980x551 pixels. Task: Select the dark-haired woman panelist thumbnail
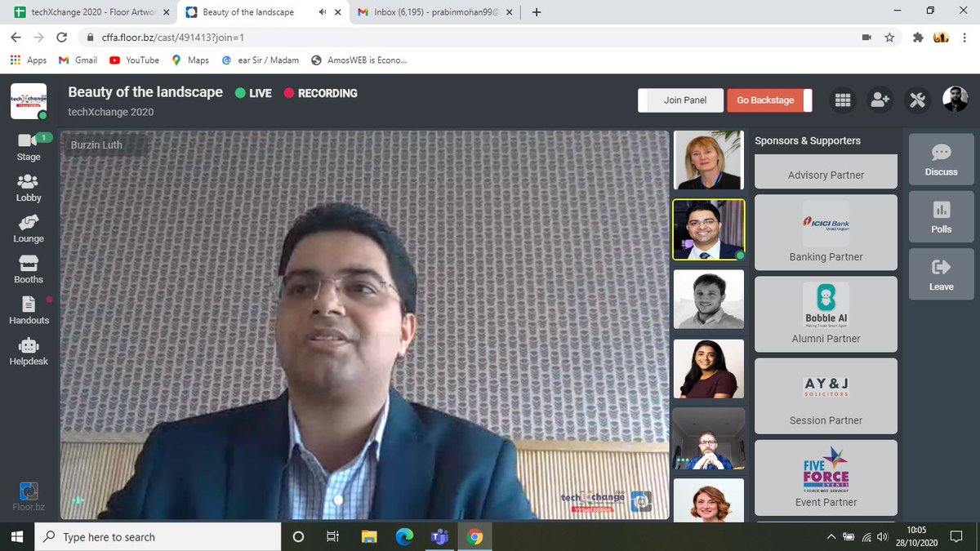point(708,369)
